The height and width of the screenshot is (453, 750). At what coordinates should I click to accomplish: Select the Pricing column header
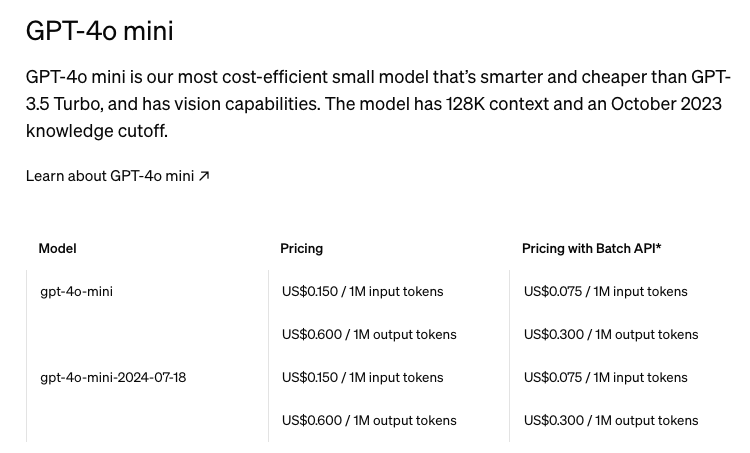click(301, 248)
